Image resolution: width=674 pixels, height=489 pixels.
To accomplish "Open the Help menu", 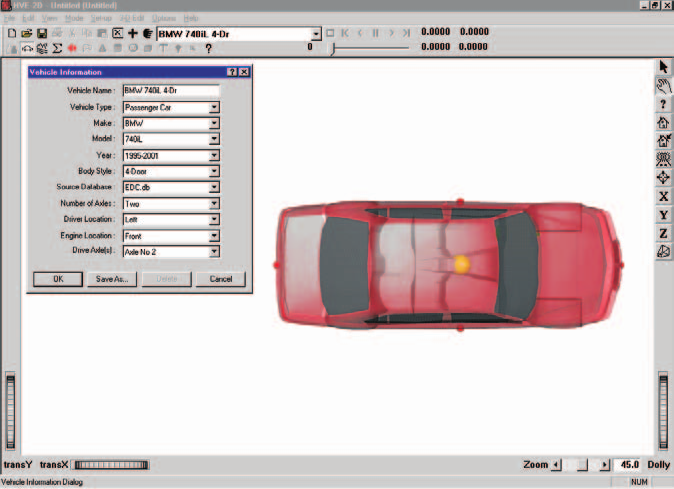I will pyautogui.click(x=191, y=18).
